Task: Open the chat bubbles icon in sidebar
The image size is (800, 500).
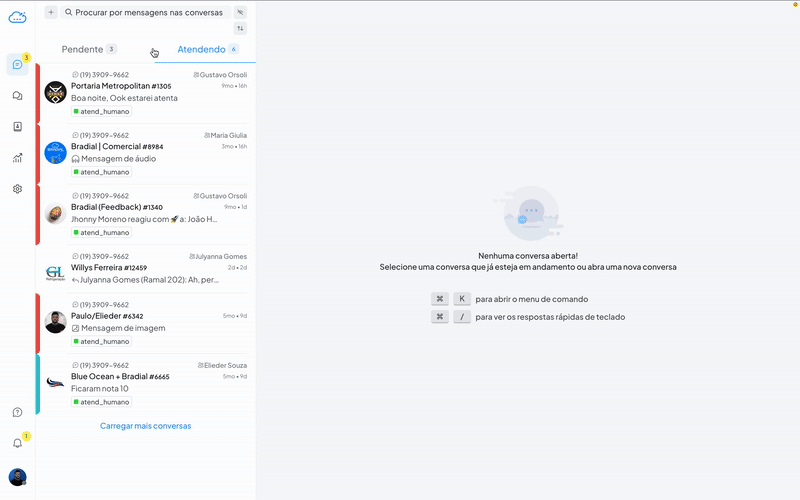Action: (x=17, y=96)
